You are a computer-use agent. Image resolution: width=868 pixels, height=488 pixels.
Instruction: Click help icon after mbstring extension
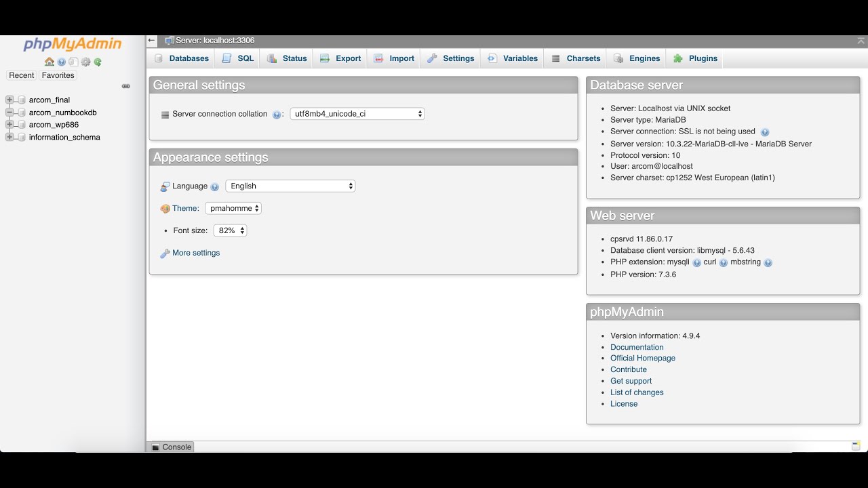point(768,263)
